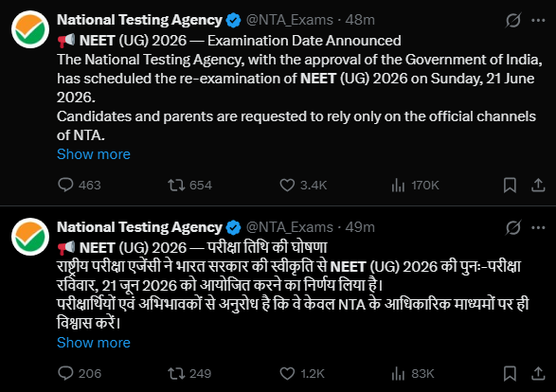
Task: Bookmark the Hindi NEET announcement tweet
Action: click(510, 373)
